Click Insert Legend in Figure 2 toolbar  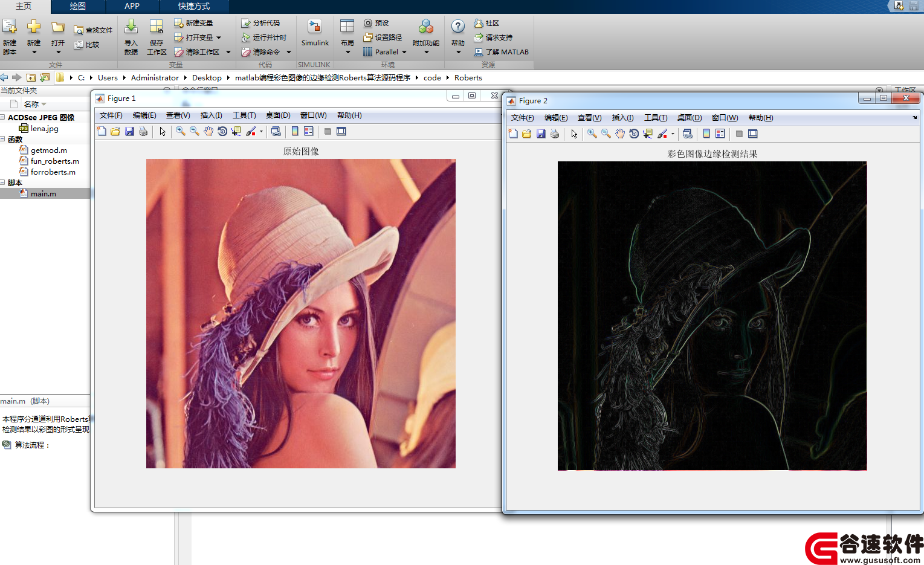pyautogui.click(x=720, y=134)
